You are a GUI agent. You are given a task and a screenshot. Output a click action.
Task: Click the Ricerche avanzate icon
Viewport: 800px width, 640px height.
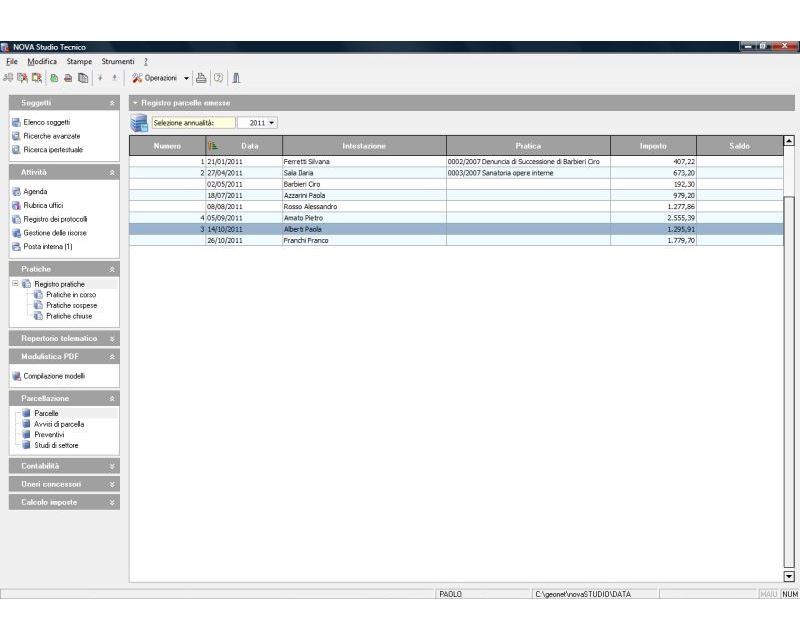pos(16,136)
